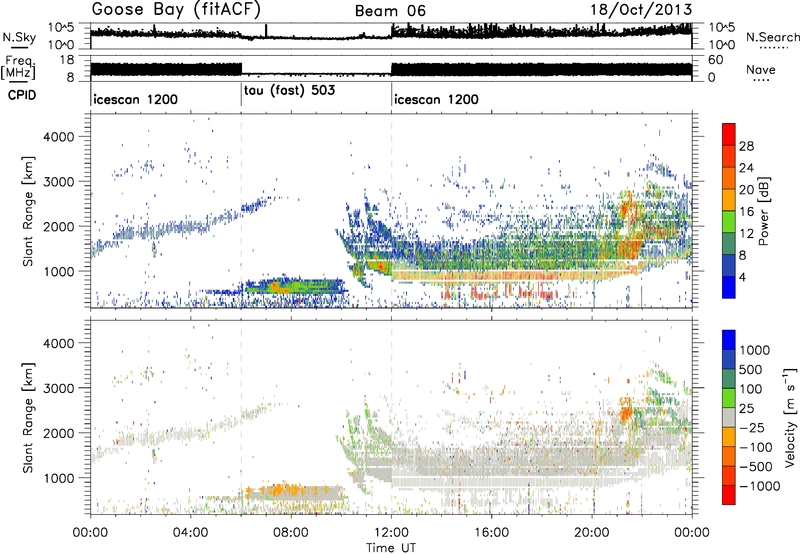
Task: Click the 'N.Sky' legend label
Action: pos(19,37)
